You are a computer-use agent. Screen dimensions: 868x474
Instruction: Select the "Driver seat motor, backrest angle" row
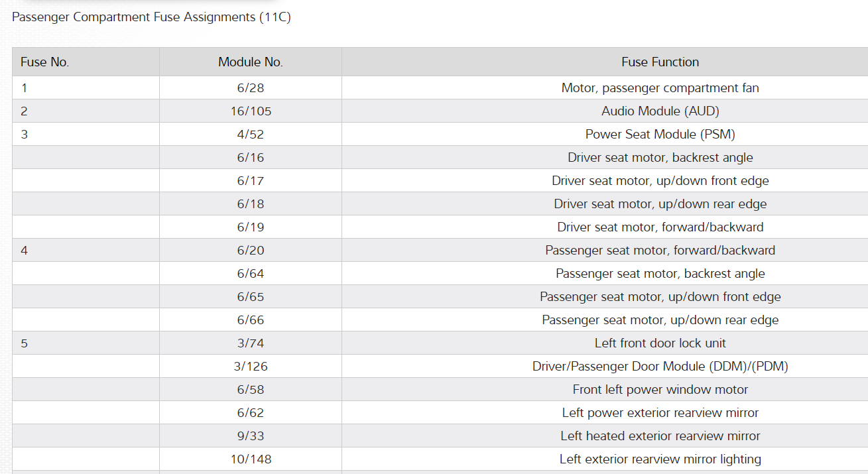(660, 158)
